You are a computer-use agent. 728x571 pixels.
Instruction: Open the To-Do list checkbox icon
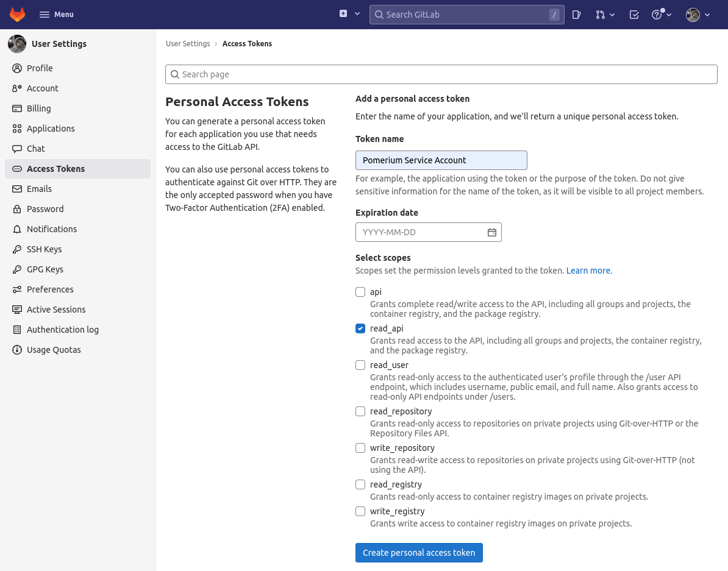[x=633, y=14]
